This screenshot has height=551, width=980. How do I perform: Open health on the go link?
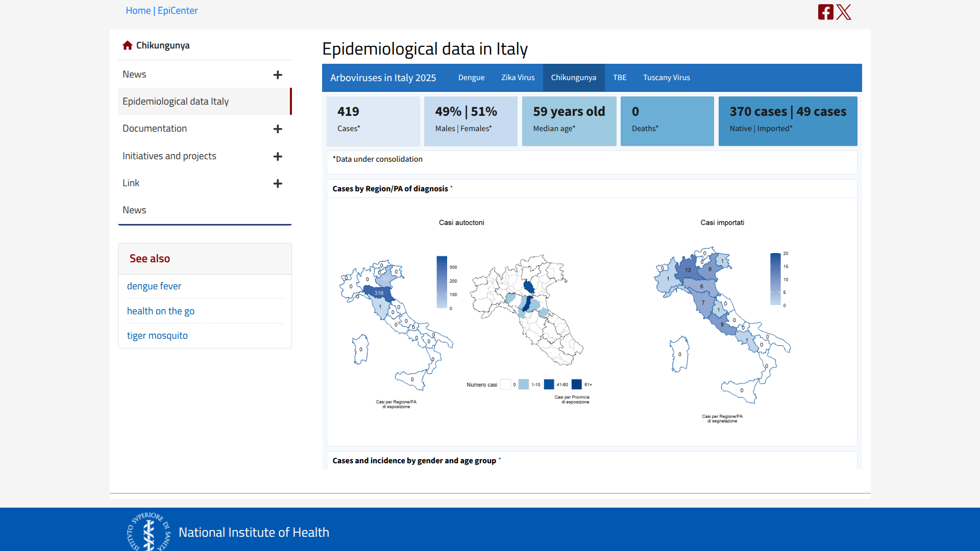coord(160,311)
